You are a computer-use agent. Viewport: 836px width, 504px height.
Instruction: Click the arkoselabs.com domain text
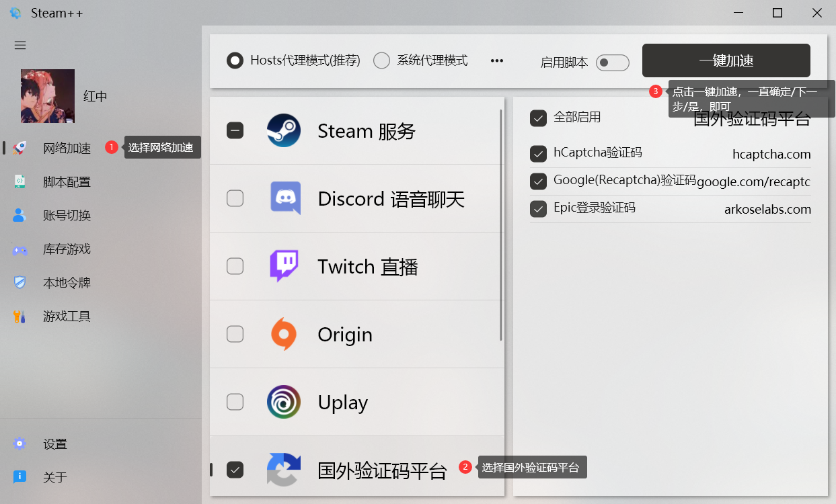[x=767, y=210]
